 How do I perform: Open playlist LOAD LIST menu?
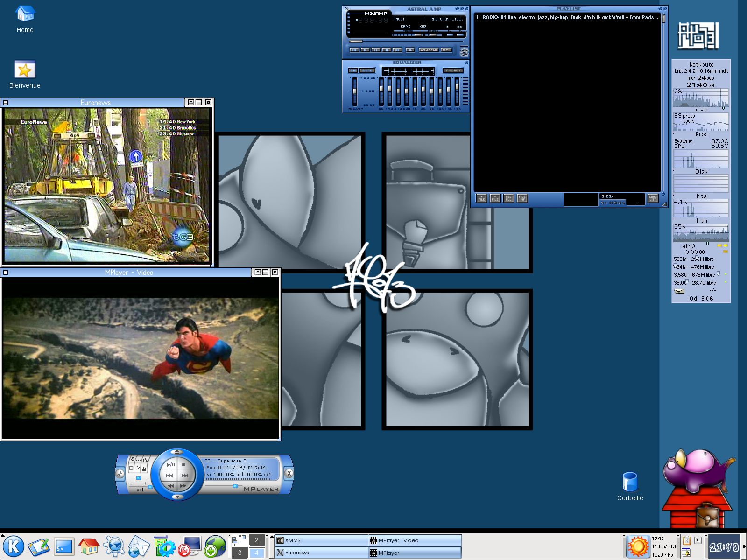coord(653,198)
